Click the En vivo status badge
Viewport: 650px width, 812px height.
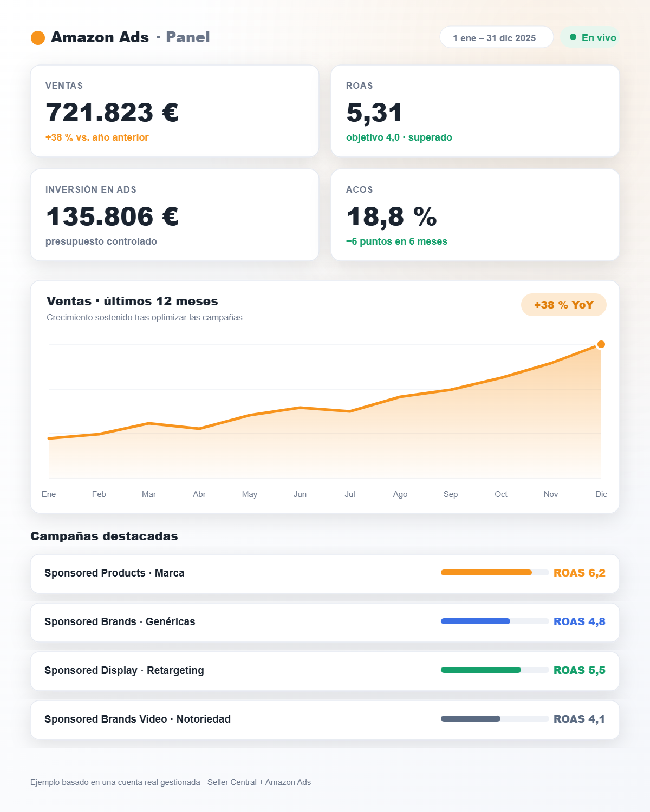(x=590, y=37)
